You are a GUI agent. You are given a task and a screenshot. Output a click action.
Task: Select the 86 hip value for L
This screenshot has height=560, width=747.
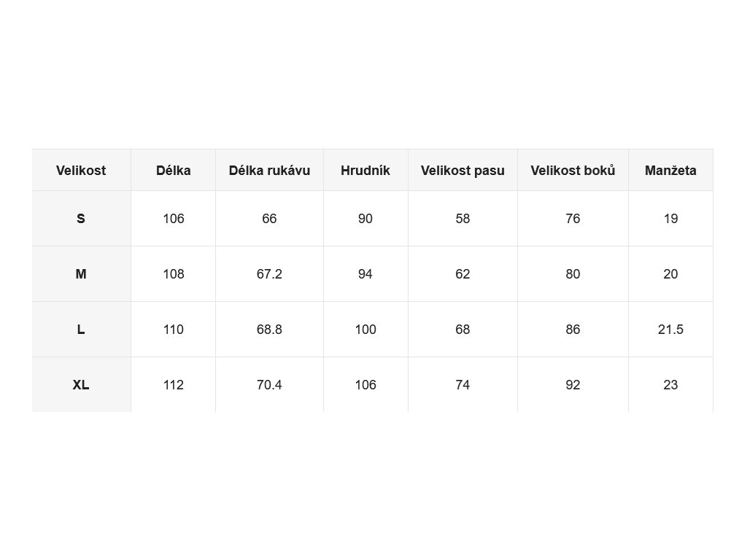(573, 329)
